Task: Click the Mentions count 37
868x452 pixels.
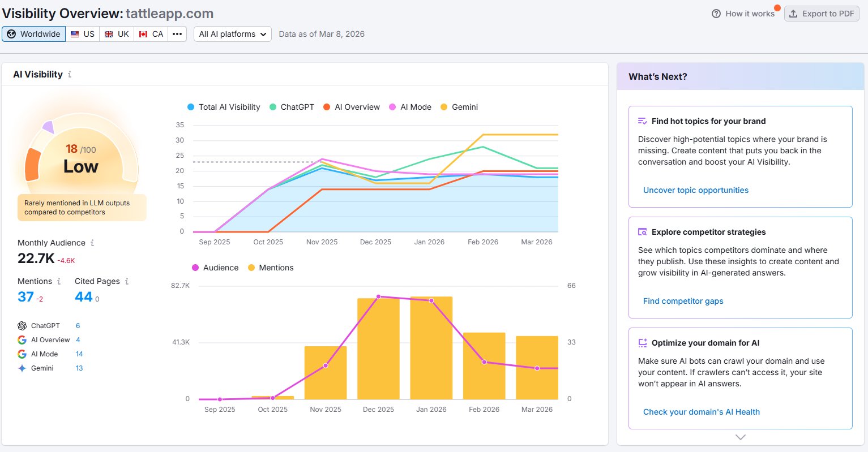Action: 25,296
